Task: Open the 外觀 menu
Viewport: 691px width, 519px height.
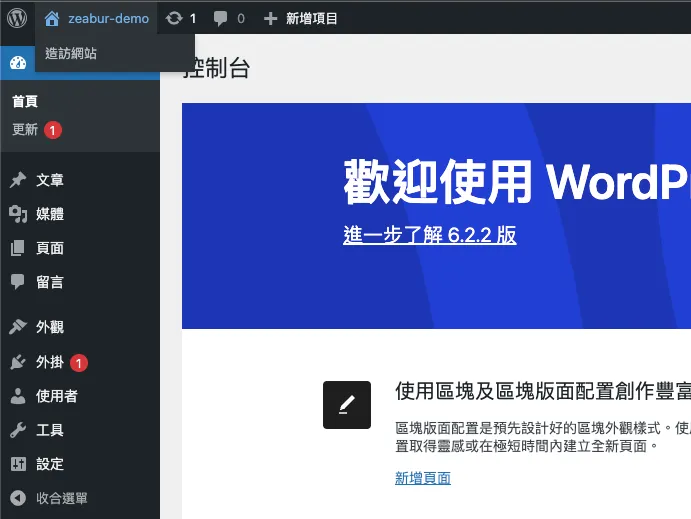Action: 50,327
